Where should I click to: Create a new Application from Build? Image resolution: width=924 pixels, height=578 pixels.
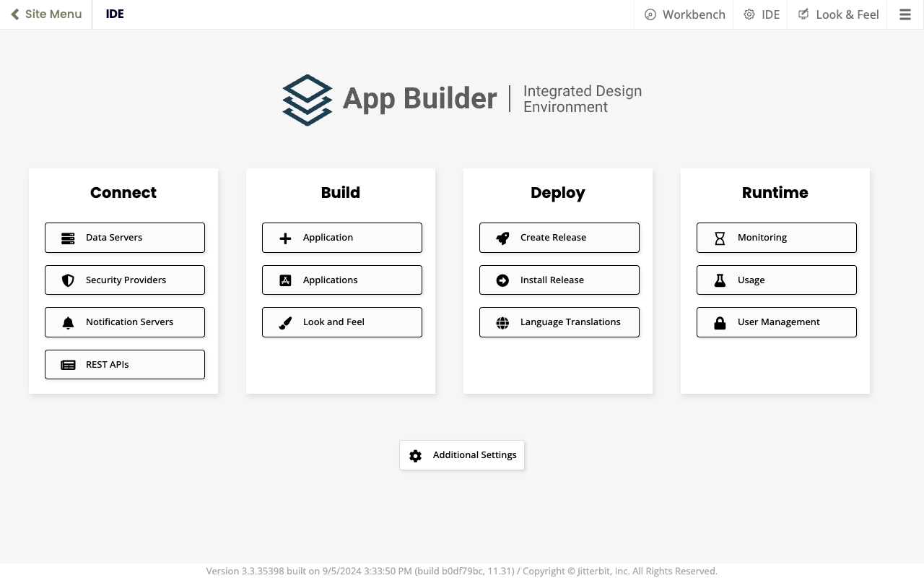[x=342, y=238]
